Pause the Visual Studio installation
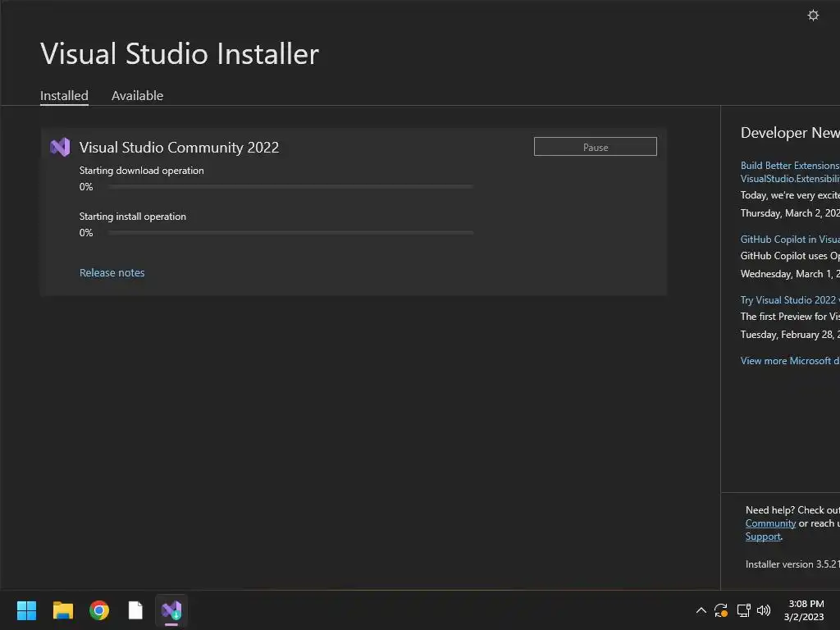 pos(596,147)
